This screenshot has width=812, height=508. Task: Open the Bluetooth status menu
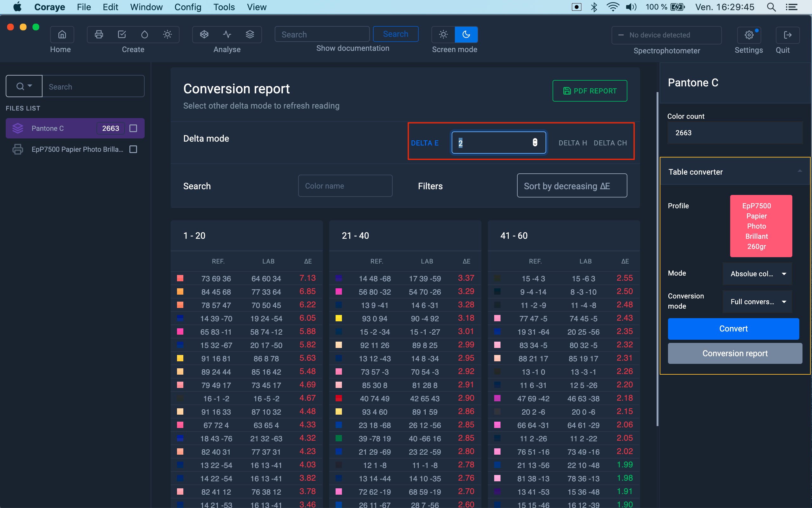(594, 7)
